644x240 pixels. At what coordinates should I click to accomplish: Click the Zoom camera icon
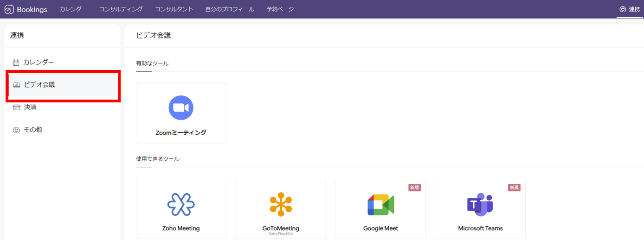tap(181, 107)
